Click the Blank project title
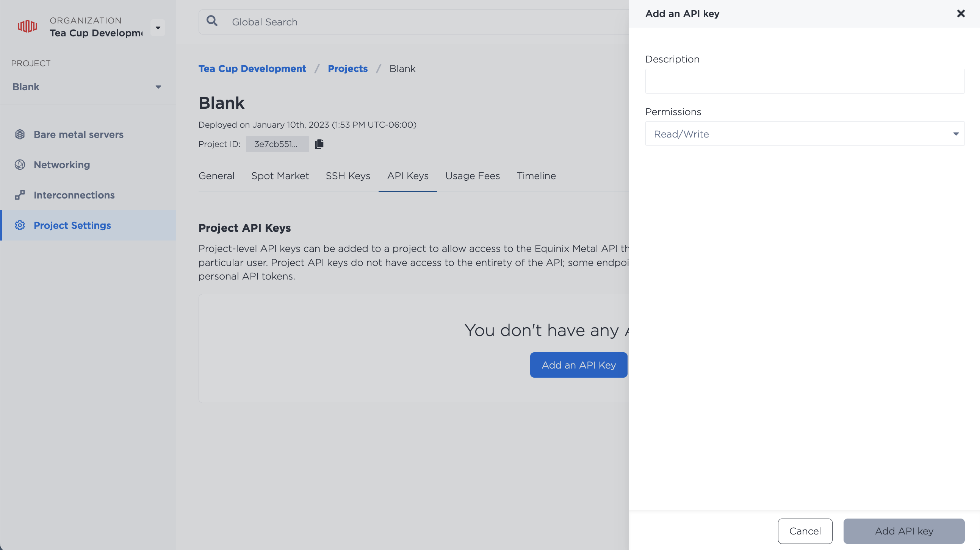The width and height of the screenshot is (980, 550). [221, 103]
